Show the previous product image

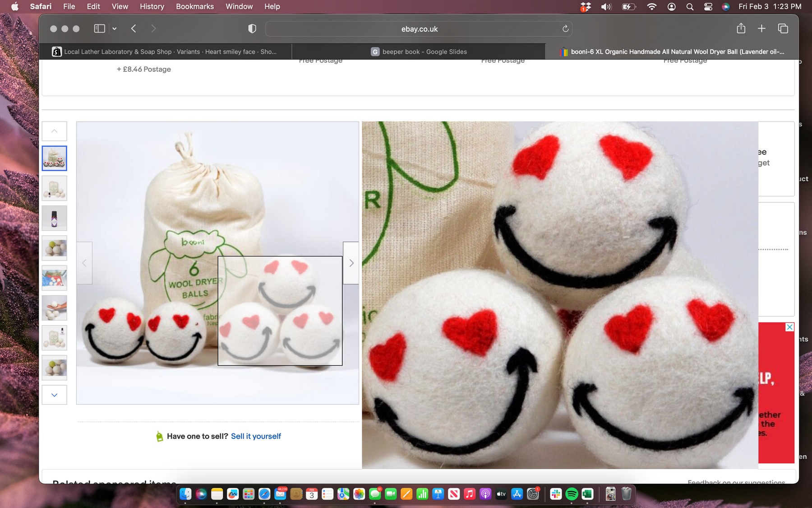click(x=84, y=263)
